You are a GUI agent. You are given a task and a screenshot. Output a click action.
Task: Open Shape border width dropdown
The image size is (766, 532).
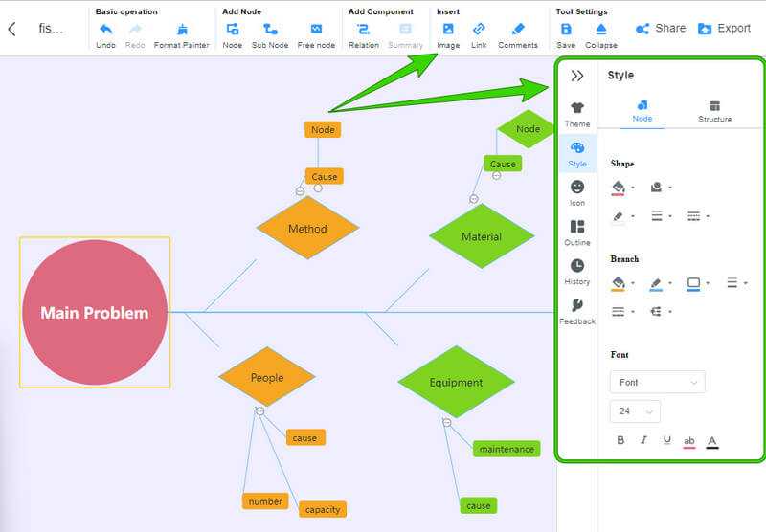[x=661, y=215]
